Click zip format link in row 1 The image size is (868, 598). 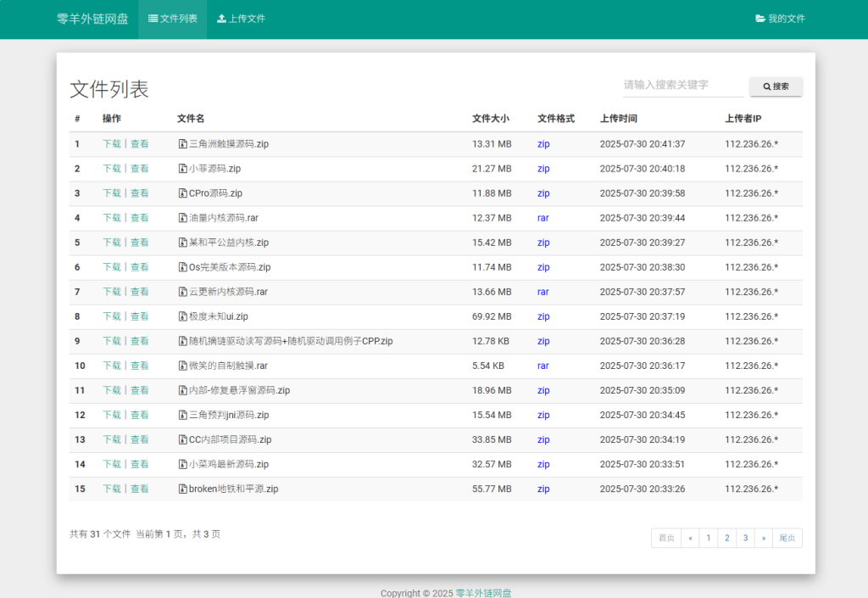pos(543,144)
